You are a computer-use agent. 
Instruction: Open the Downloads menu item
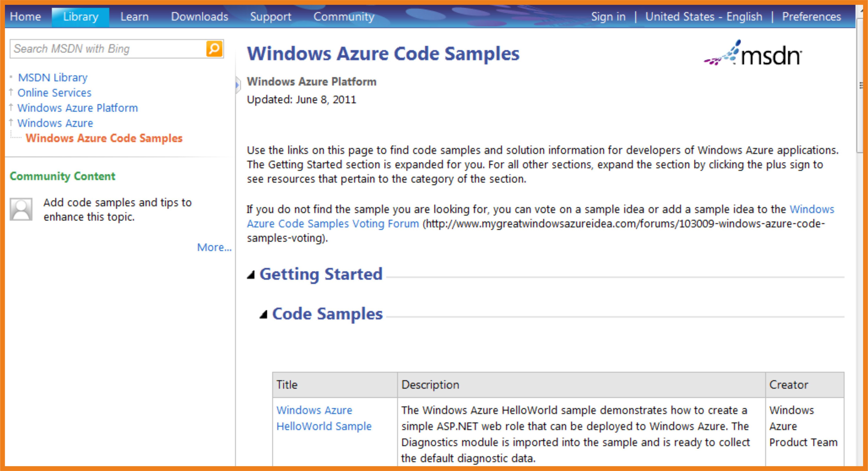tap(200, 17)
